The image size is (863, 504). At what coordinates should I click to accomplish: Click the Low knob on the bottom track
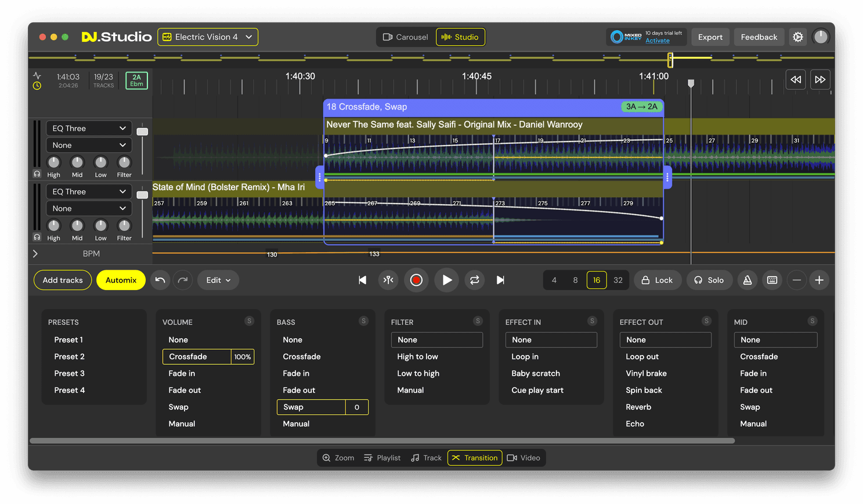[100, 226]
